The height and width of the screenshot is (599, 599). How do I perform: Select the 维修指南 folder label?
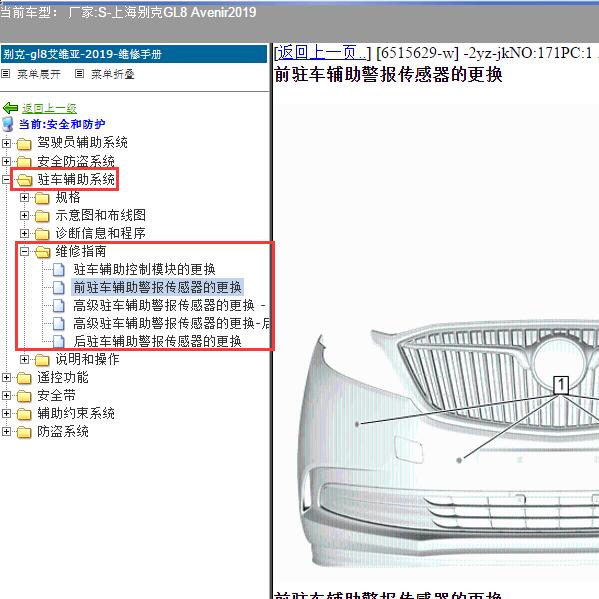pos(81,251)
